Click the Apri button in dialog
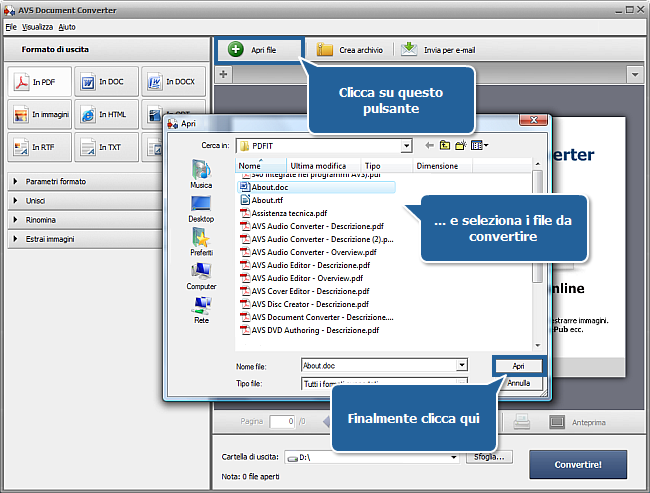The width and height of the screenshot is (650, 493). click(x=518, y=366)
